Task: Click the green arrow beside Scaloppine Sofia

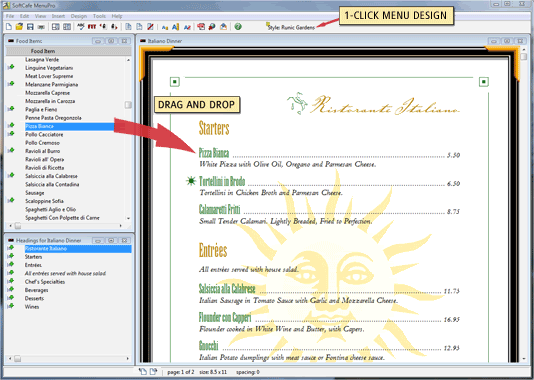Action: pos(11,200)
